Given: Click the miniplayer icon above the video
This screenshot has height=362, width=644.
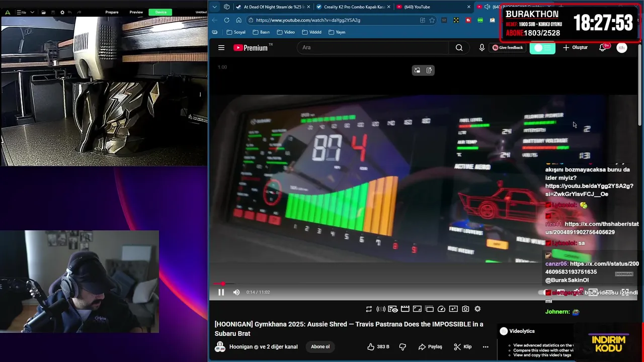Looking at the screenshot, I should click(417, 70).
